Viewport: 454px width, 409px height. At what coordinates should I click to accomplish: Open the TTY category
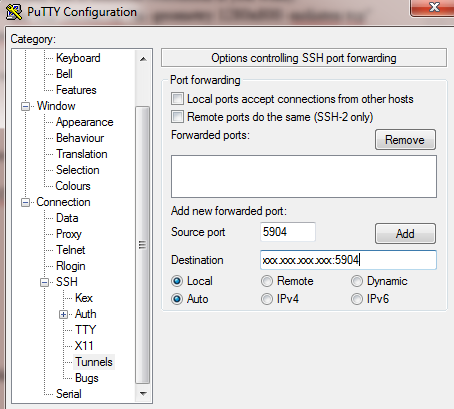85,330
